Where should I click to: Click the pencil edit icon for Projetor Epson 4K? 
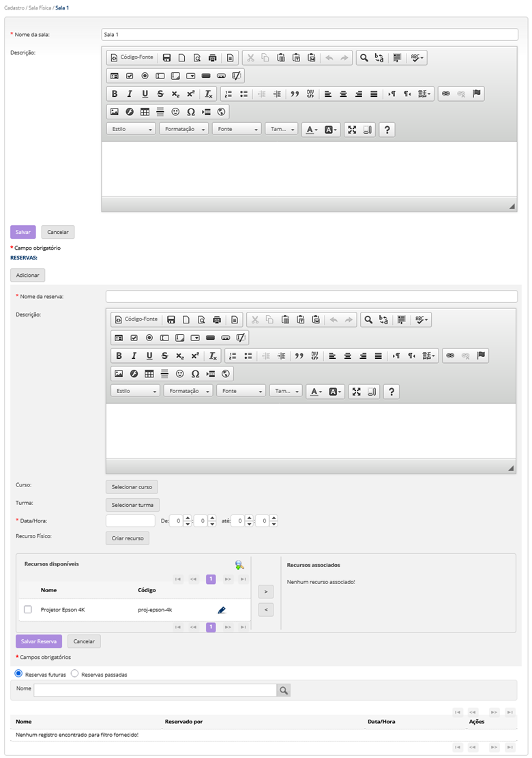222,609
